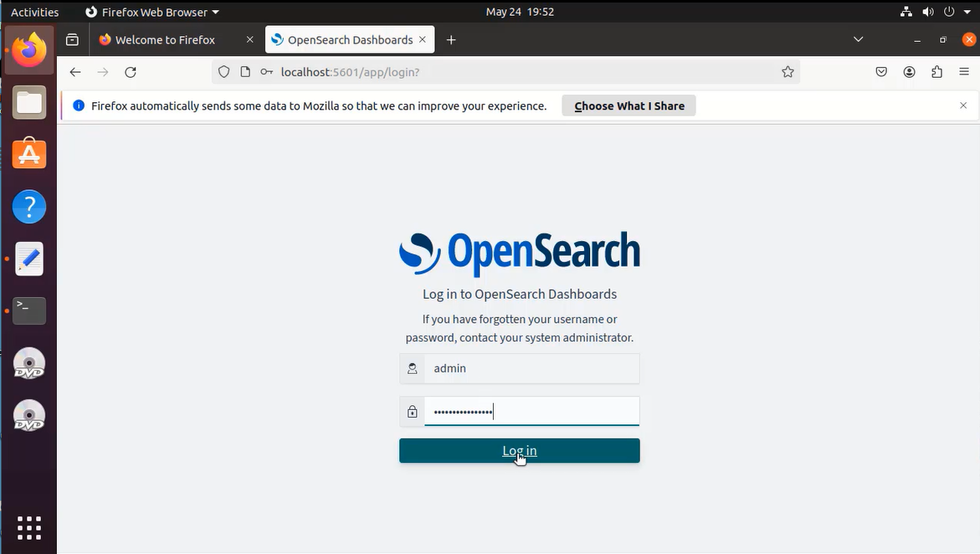The height and width of the screenshot is (554, 980).
Task: Open Activities overview
Action: (35, 12)
